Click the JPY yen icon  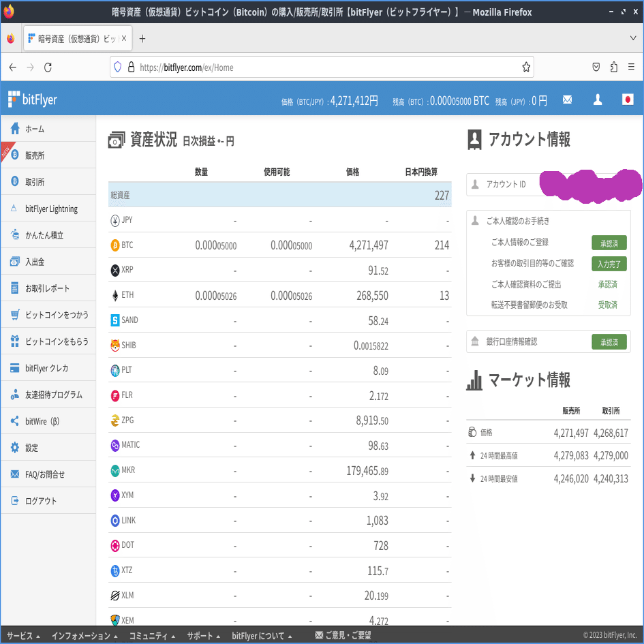(115, 221)
